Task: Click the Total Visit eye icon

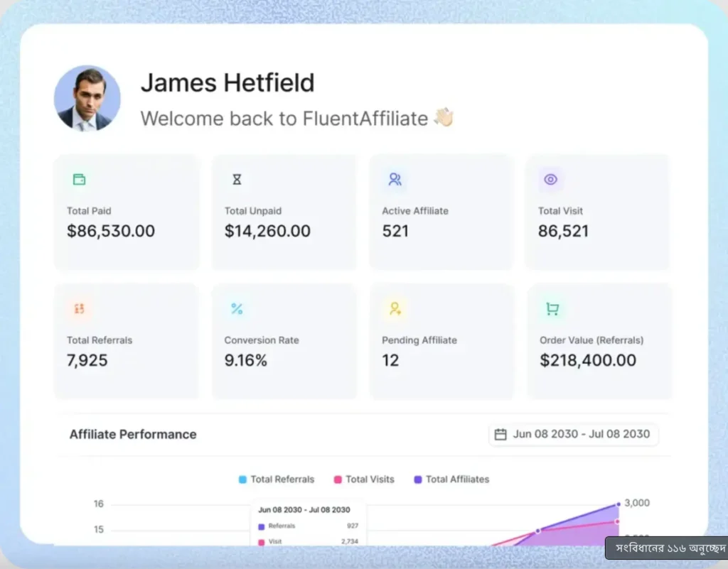Action: click(551, 179)
